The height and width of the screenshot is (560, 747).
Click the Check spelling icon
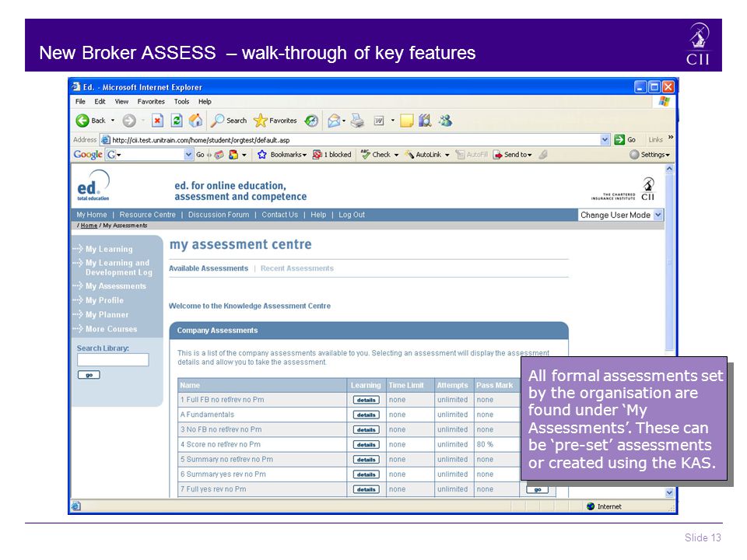366,154
